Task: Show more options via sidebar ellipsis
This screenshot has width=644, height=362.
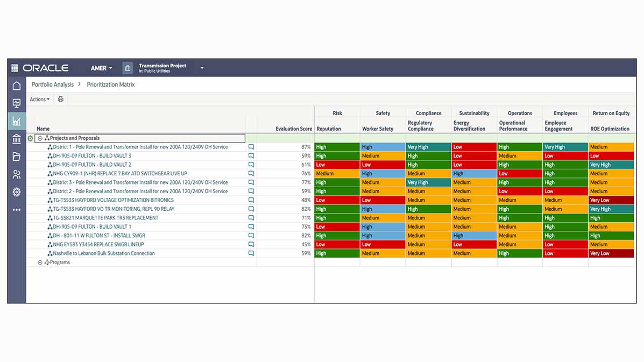Action: click(17, 210)
